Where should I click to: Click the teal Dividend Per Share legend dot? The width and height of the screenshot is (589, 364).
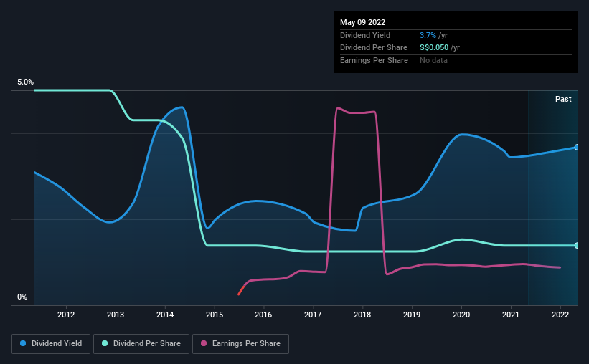105,343
